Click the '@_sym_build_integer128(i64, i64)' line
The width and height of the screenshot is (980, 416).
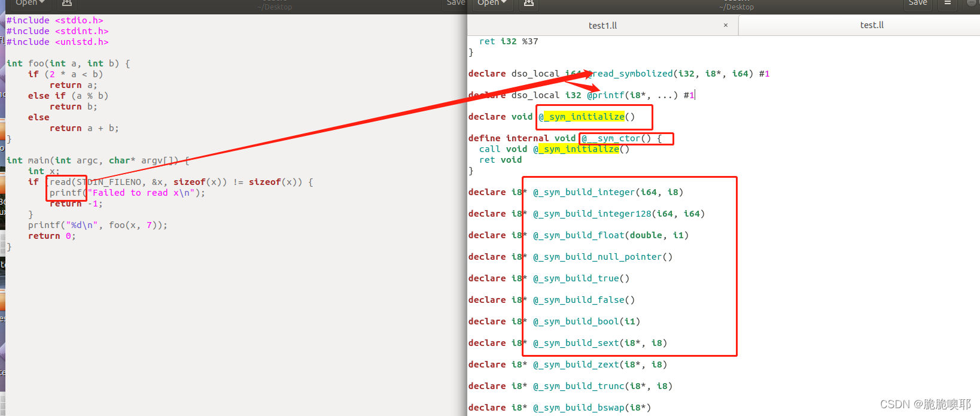(x=586, y=214)
